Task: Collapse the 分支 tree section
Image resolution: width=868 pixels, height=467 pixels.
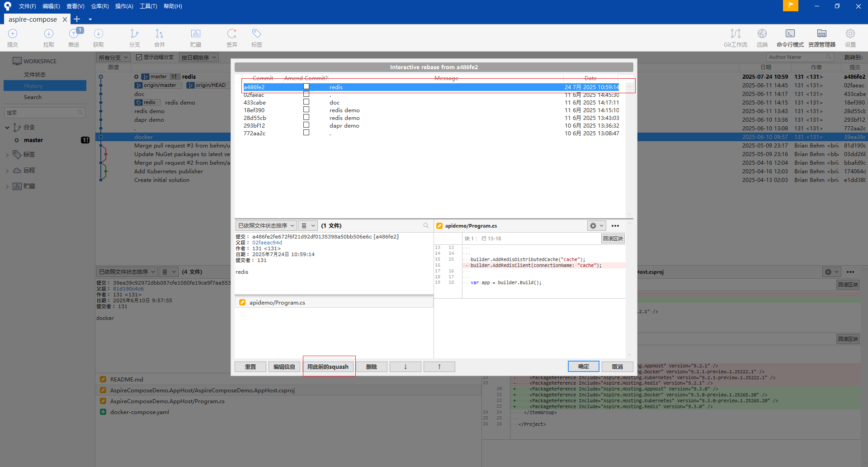Action: pyautogui.click(x=7, y=128)
